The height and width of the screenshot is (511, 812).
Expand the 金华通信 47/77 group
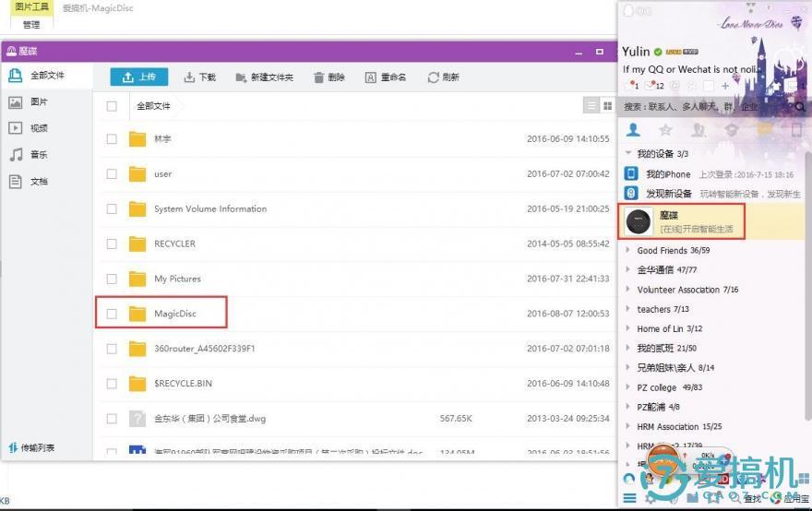627,269
